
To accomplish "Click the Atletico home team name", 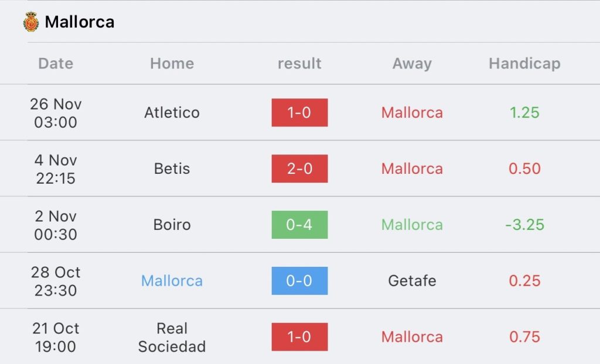I will point(172,112).
